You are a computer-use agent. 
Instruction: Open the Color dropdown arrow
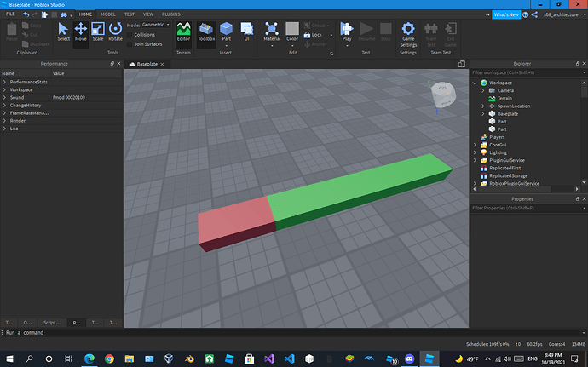point(292,46)
